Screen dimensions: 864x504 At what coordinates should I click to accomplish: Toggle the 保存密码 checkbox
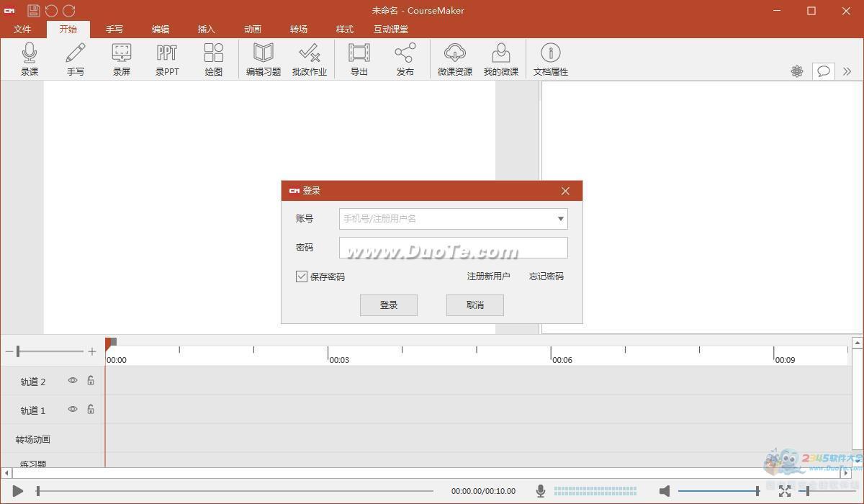tap(302, 276)
